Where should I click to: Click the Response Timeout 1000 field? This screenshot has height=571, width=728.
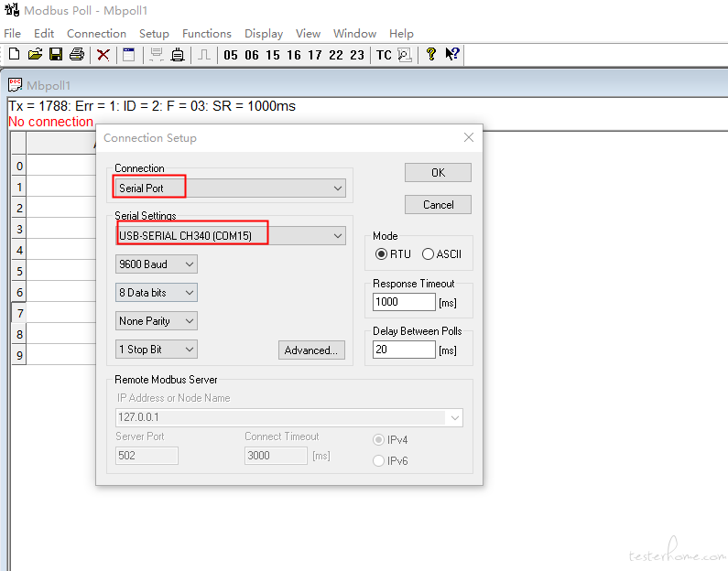pyautogui.click(x=404, y=302)
